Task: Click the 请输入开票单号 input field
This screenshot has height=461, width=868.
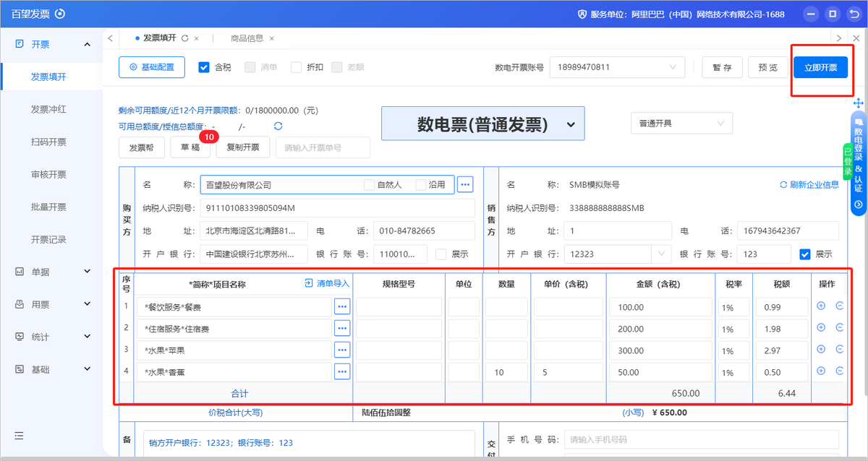Action: 323,147
